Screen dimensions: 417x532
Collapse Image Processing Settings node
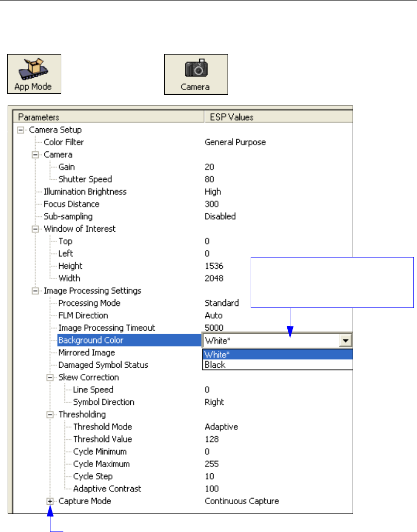tap(35, 291)
